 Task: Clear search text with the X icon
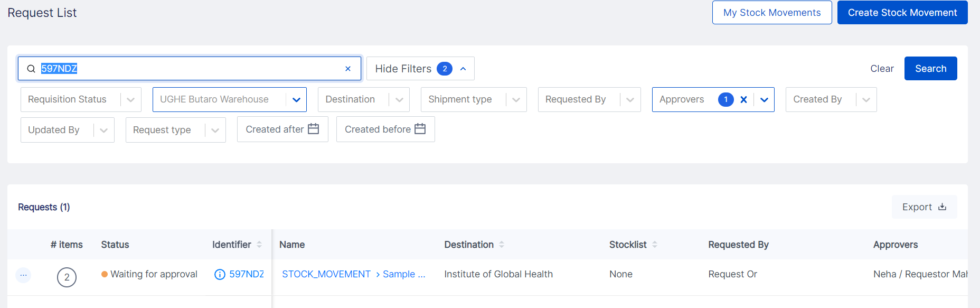click(347, 69)
